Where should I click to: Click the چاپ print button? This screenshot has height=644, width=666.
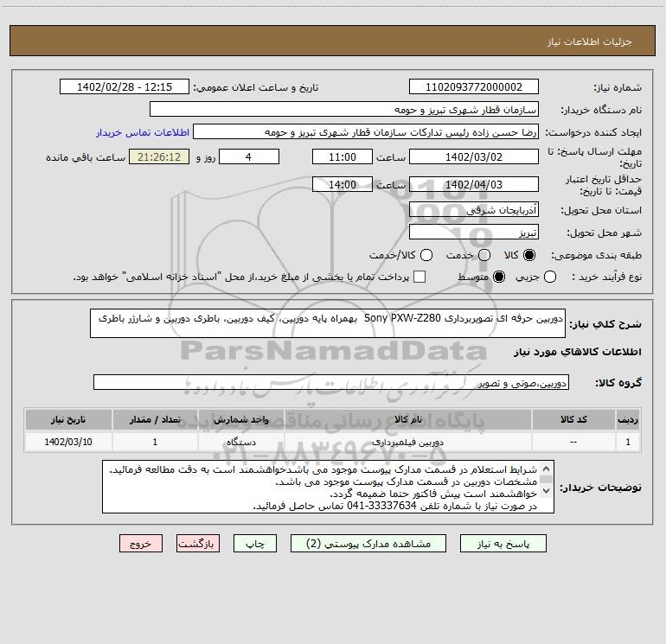(x=255, y=544)
